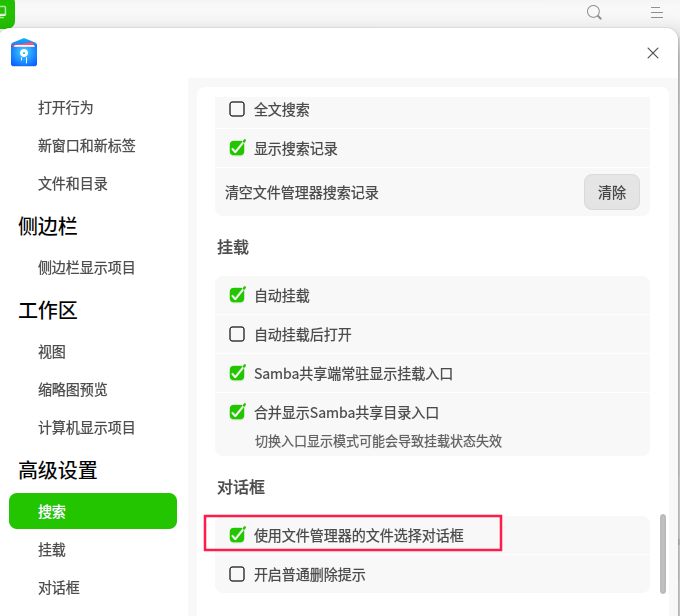Click the search magnifier icon in top bar
This screenshot has width=680, height=616.
pyautogui.click(x=594, y=12)
